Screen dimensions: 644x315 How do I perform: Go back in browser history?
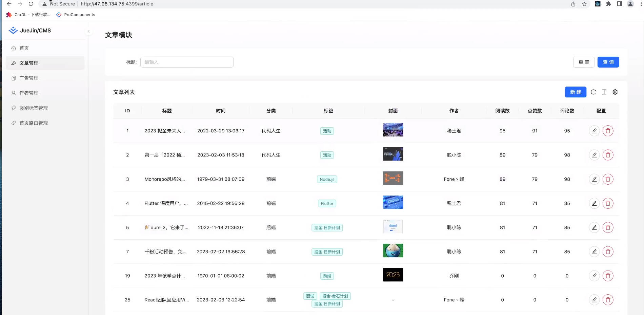pyautogui.click(x=9, y=4)
